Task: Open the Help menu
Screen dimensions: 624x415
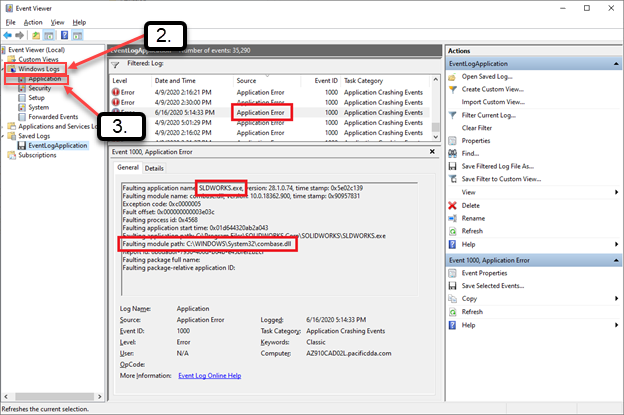Action: pyautogui.click(x=79, y=22)
